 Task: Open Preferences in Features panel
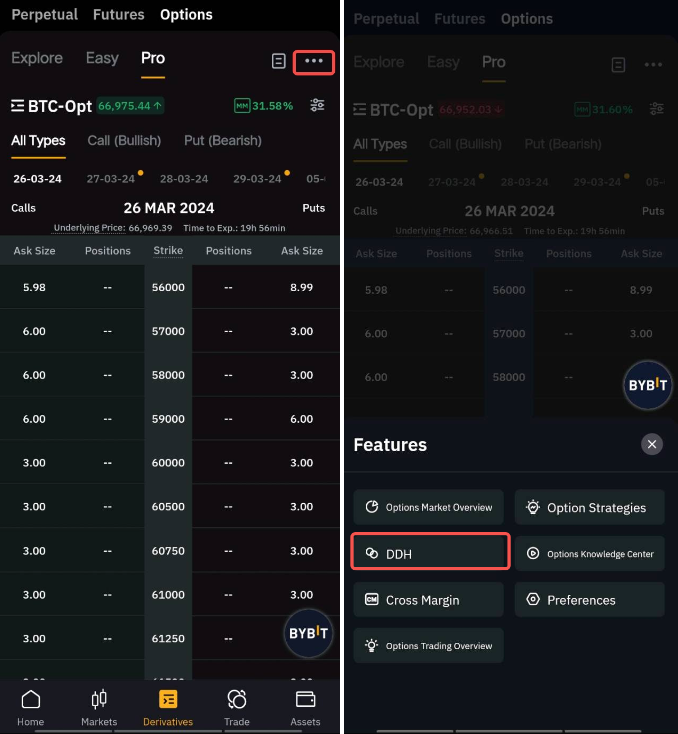pyautogui.click(x=589, y=600)
